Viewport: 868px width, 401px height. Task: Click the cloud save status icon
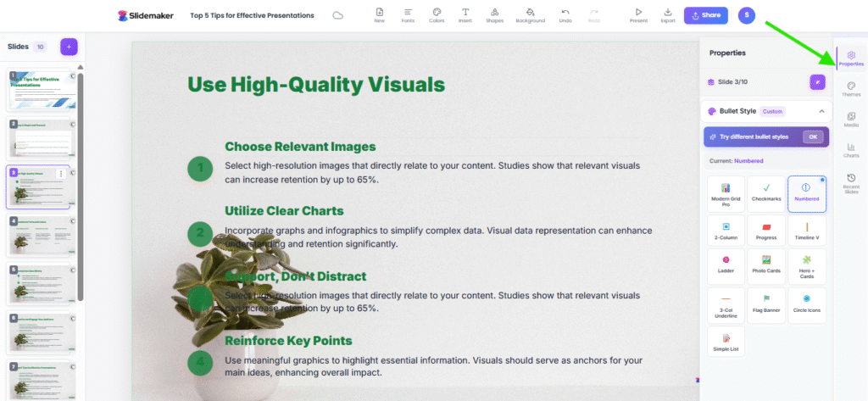[x=338, y=15]
